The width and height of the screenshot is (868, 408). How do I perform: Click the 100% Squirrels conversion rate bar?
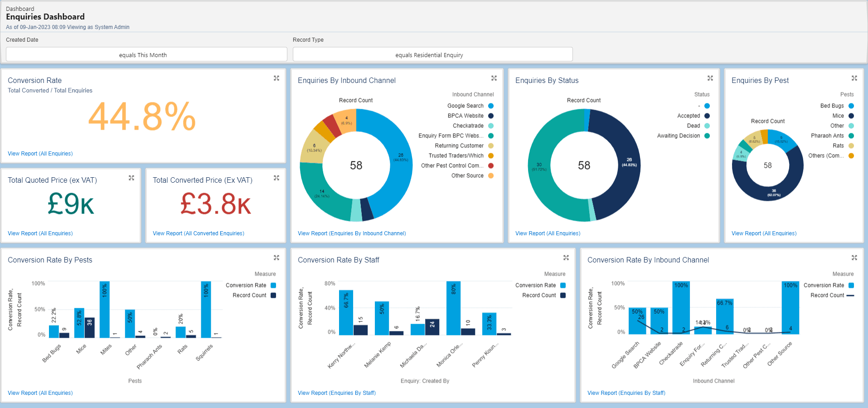(x=206, y=310)
